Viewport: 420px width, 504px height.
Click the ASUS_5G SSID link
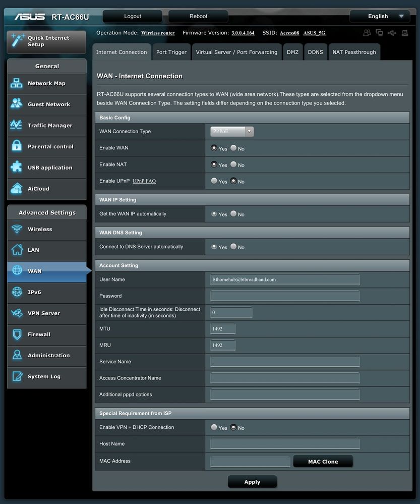click(x=314, y=33)
